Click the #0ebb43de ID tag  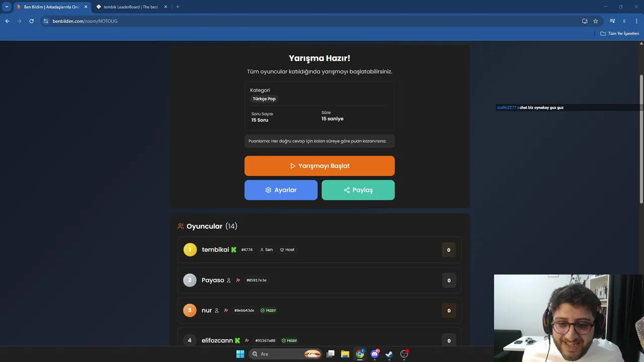245,310
